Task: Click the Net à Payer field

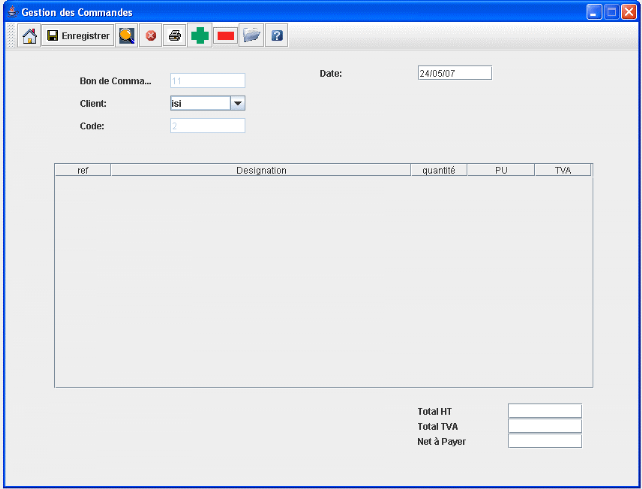Action: [545, 441]
